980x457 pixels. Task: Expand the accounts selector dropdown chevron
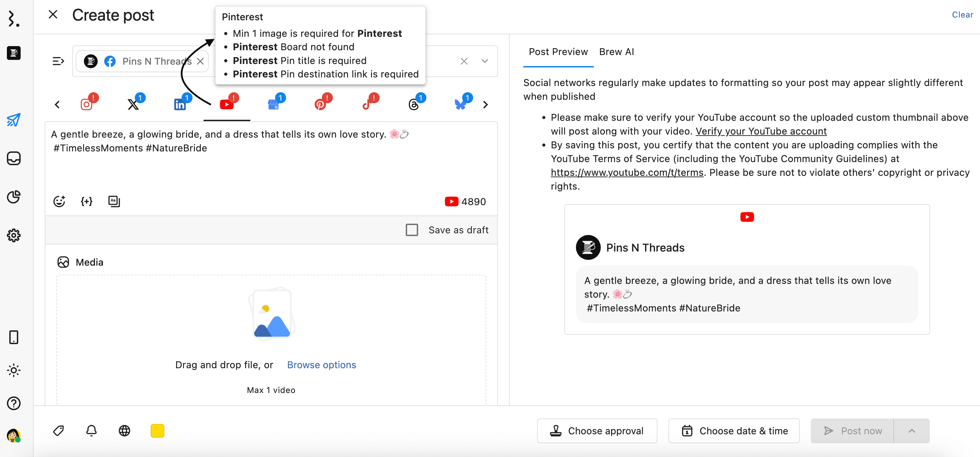coord(484,61)
